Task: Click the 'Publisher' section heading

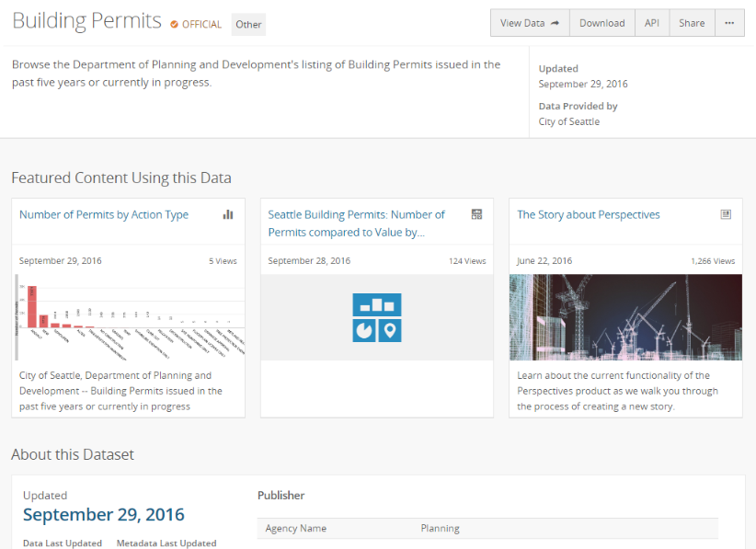Action: [x=281, y=496]
